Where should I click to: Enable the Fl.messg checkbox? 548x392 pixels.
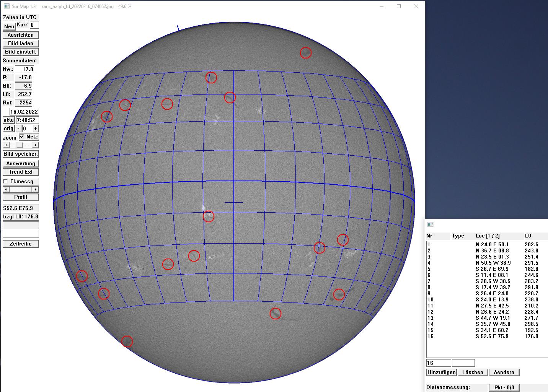pos(6,182)
